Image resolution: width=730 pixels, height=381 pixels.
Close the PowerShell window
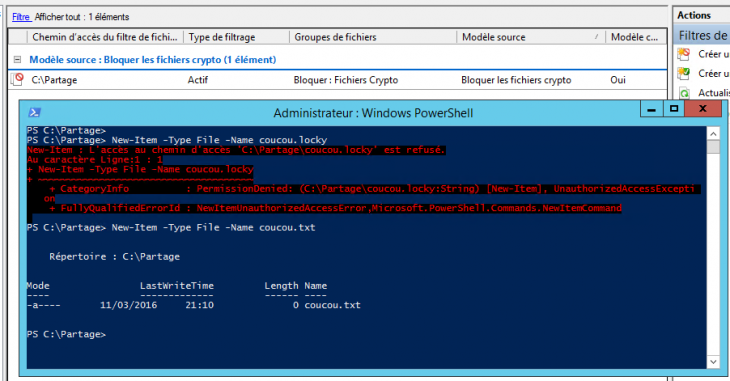(703, 109)
